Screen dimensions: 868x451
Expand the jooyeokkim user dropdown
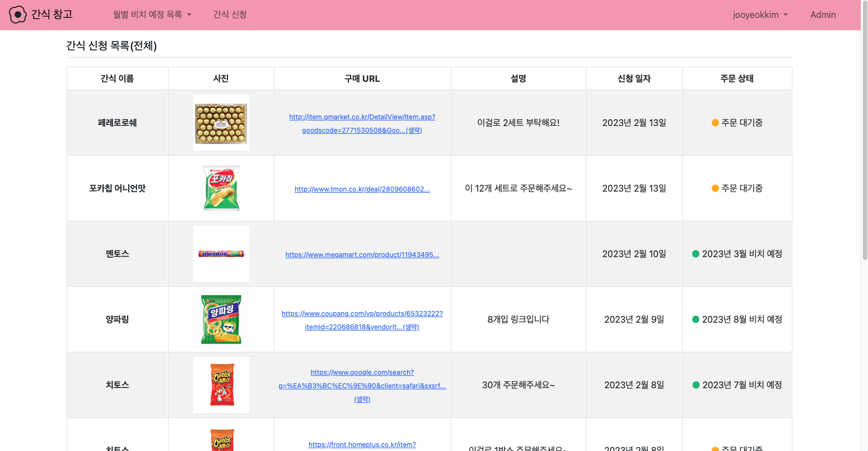coord(760,15)
